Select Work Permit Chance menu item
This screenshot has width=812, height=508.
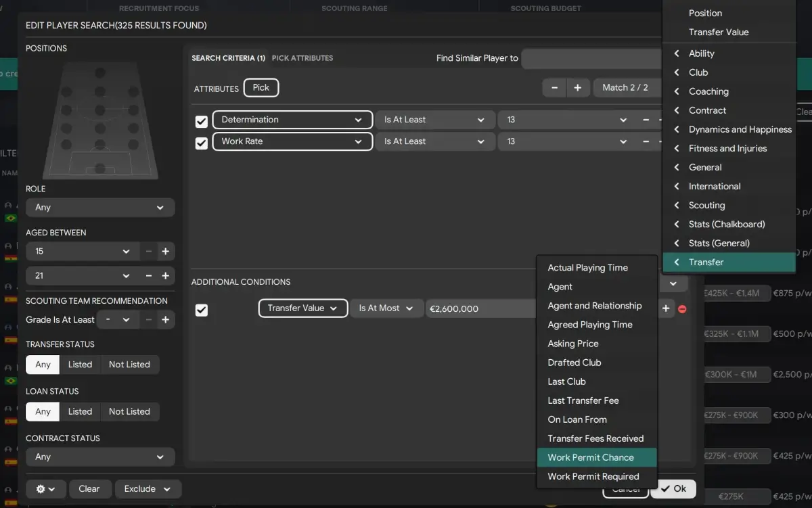click(x=597, y=457)
